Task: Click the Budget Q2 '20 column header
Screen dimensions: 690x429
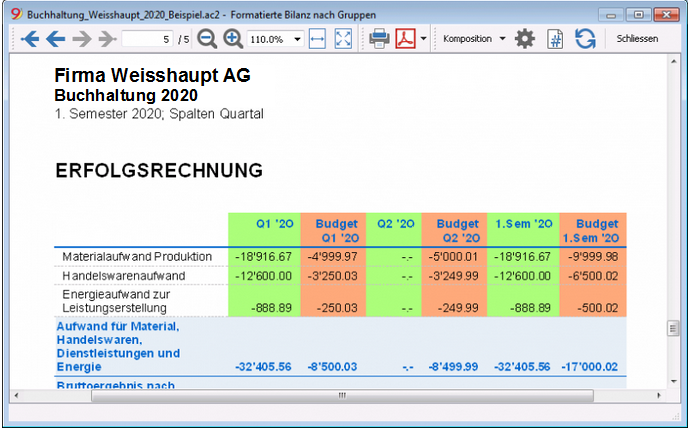Action: point(458,231)
